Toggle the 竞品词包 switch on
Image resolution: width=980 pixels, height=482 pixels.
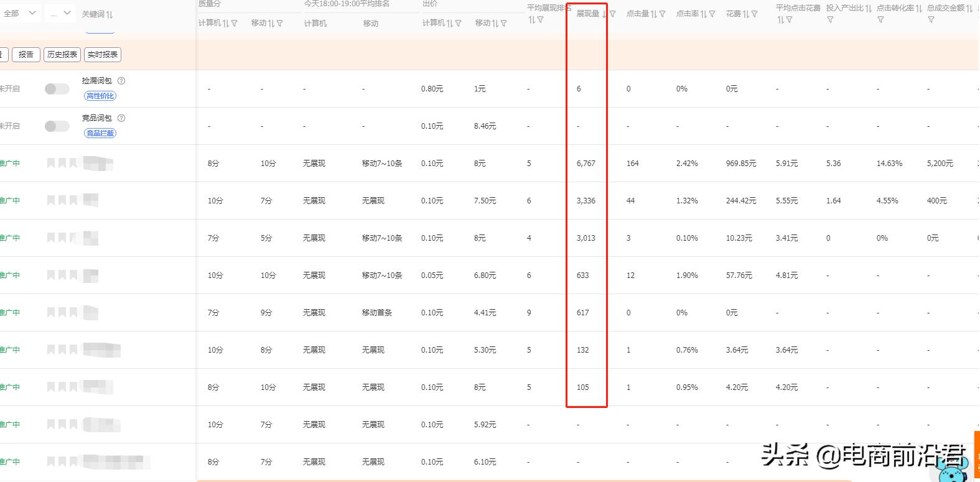click(57, 126)
